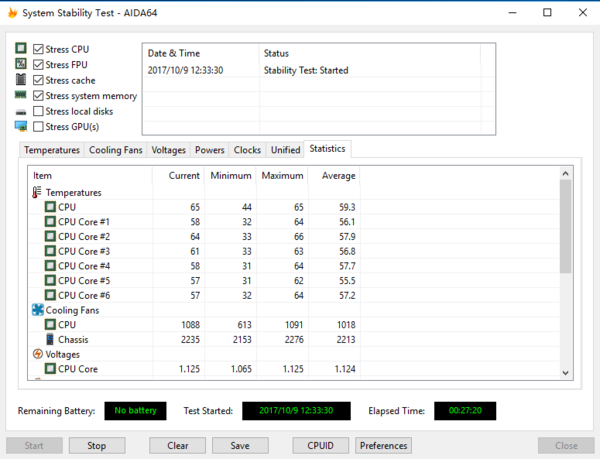Uncheck the Stress FPU option

tap(38, 65)
